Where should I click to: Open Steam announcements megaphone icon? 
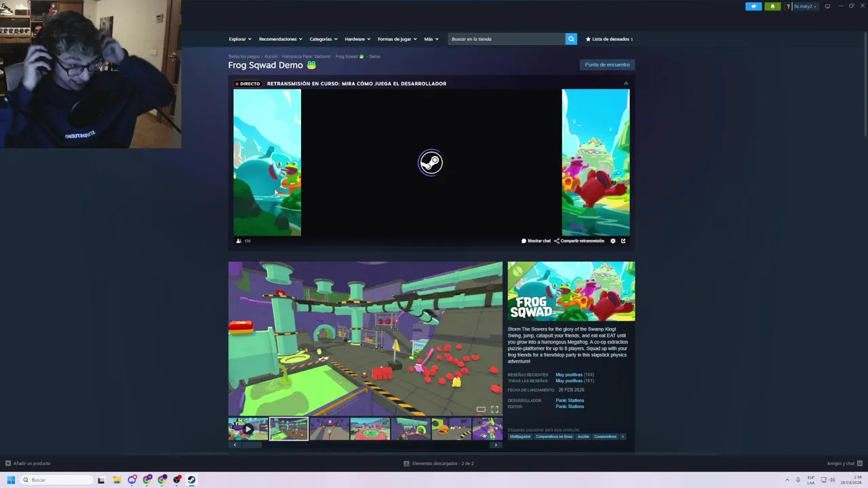tap(753, 6)
